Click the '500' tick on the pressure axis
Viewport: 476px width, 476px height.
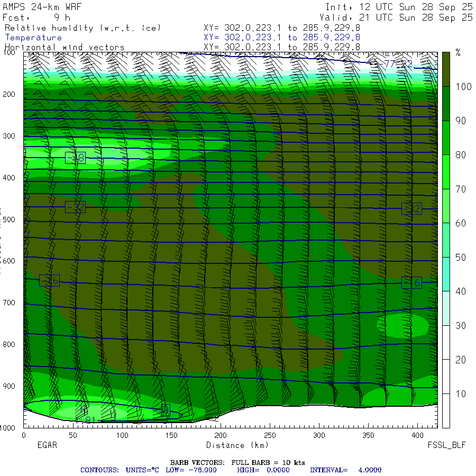pos(9,219)
